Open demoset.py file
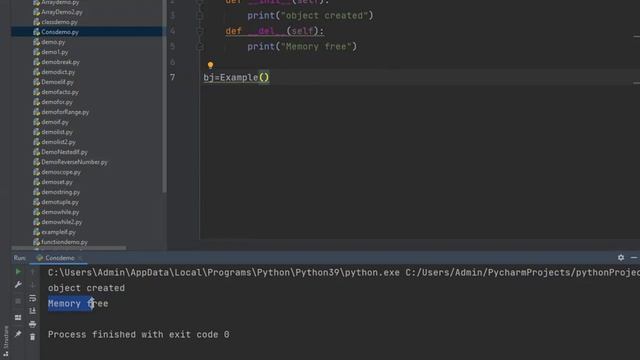Image resolution: width=640 pixels, height=360 pixels. click(57, 182)
